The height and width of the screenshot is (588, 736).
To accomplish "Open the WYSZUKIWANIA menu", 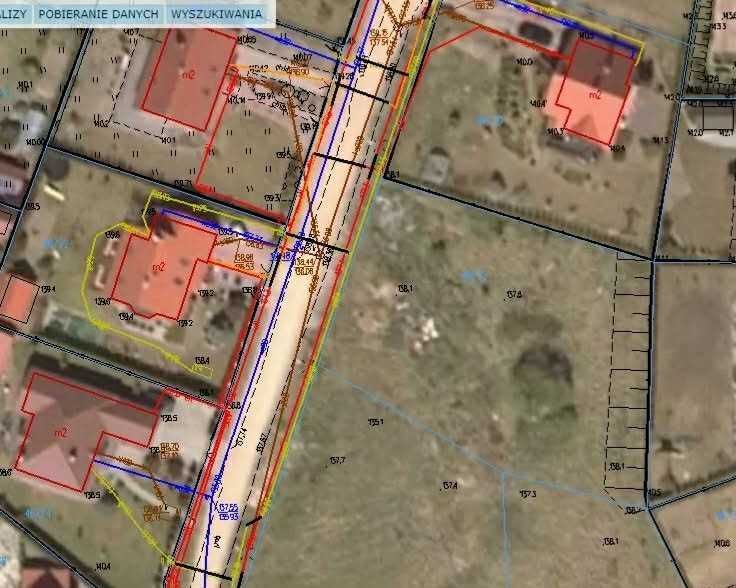I will [x=216, y=14].
